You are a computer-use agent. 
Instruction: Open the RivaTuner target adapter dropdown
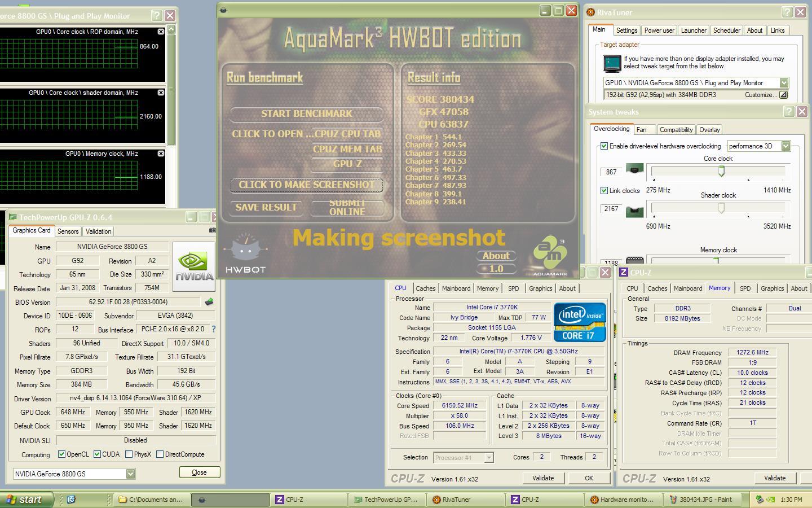click(x=784, y=83)
